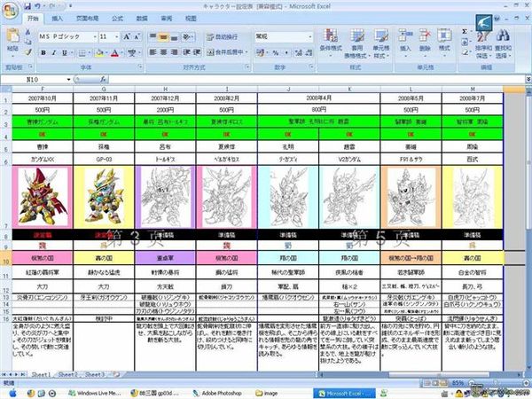Viewport: 532px width, 399px height.
Task: Open Conditional Formatting (条件格式)
Action: [331, 43]
